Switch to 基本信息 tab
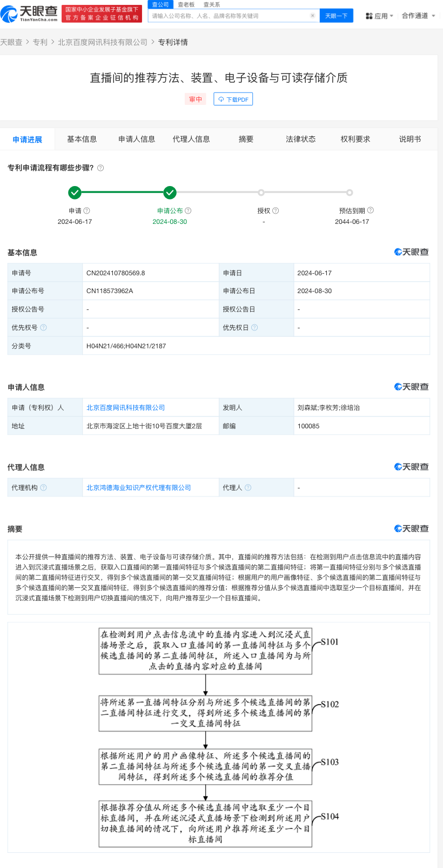 [x=82, y=139]
